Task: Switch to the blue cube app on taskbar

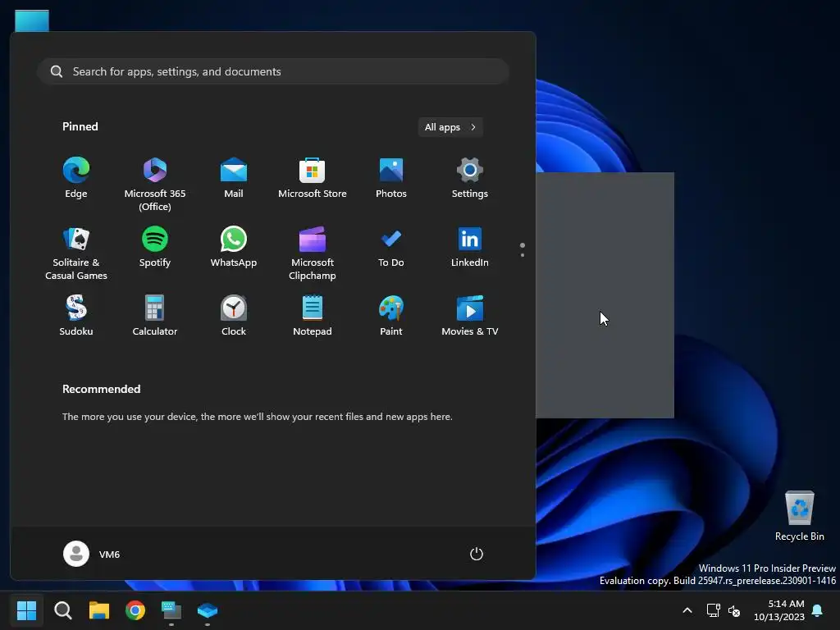Action: pos(208,610)
